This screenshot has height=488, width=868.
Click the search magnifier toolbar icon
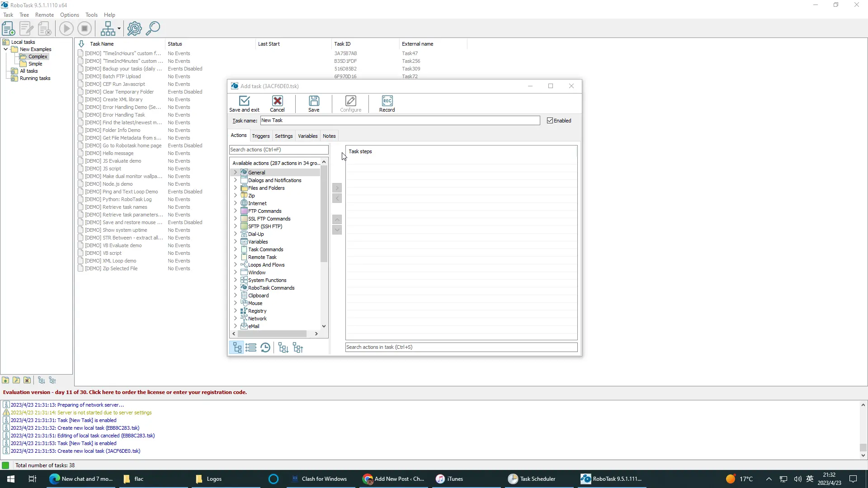click(x=153, y=28)
